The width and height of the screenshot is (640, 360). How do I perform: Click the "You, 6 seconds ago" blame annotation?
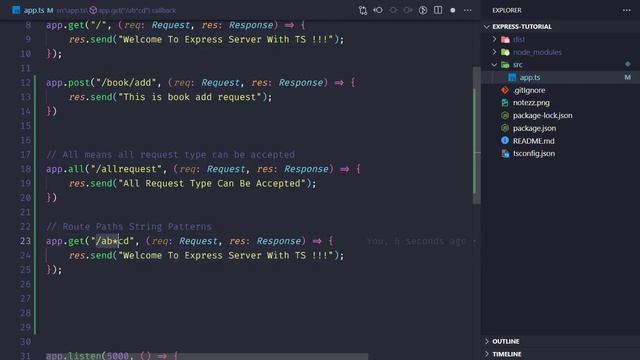coord(416,241)
